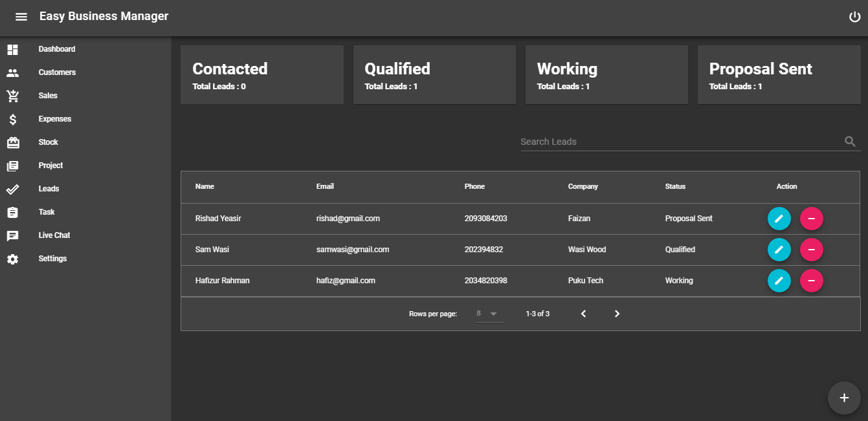Select the Customers sidebar icon
Viewport: 868px width, 421px height.
[12, 72]
